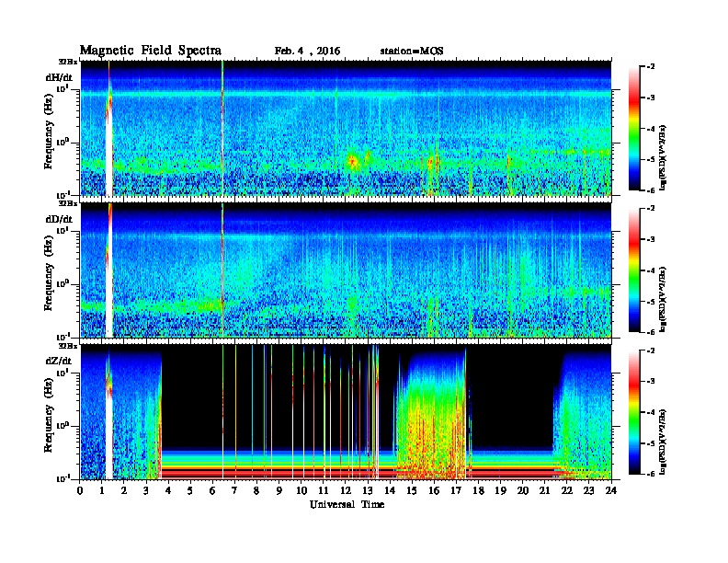Click the x-axis tick label "14"
The height and width of the screenshot is (563, 728).
click(x=390, y=490)
